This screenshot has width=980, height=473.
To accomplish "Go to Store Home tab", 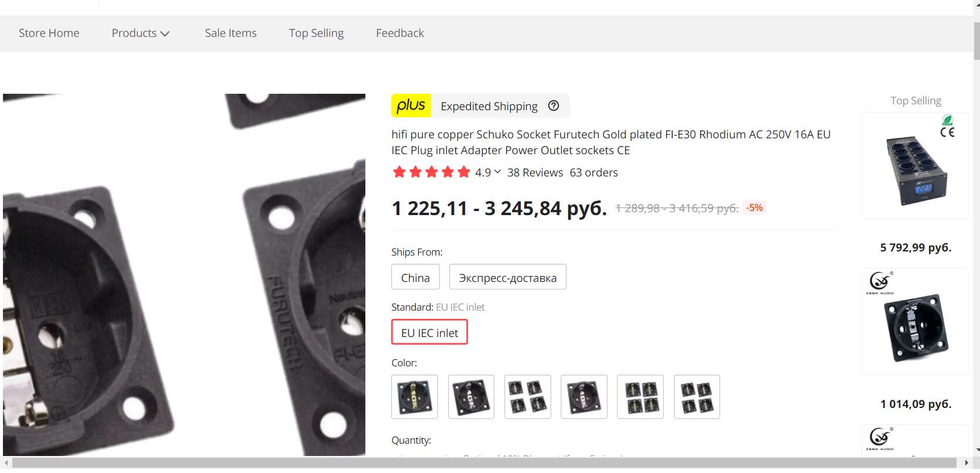I will pyautogui.click(x=49, y=33).
